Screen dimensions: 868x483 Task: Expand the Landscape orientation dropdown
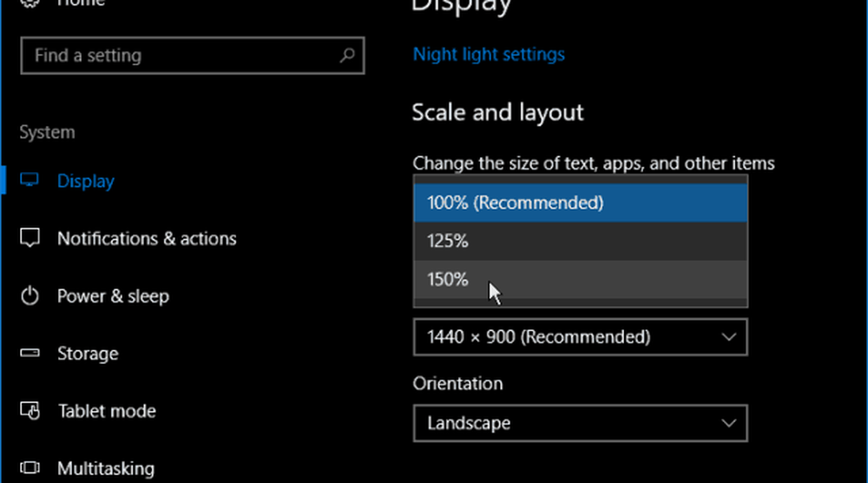580,424
